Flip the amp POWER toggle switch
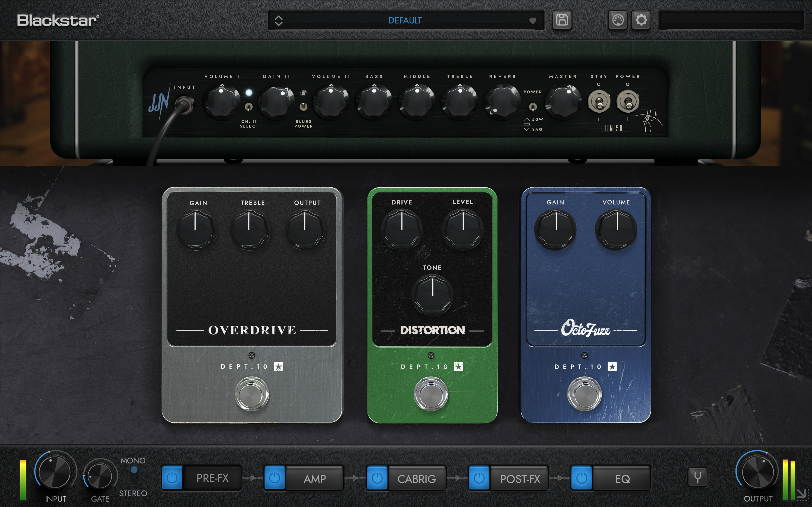 pyautogui.click(x=628, y=102)
